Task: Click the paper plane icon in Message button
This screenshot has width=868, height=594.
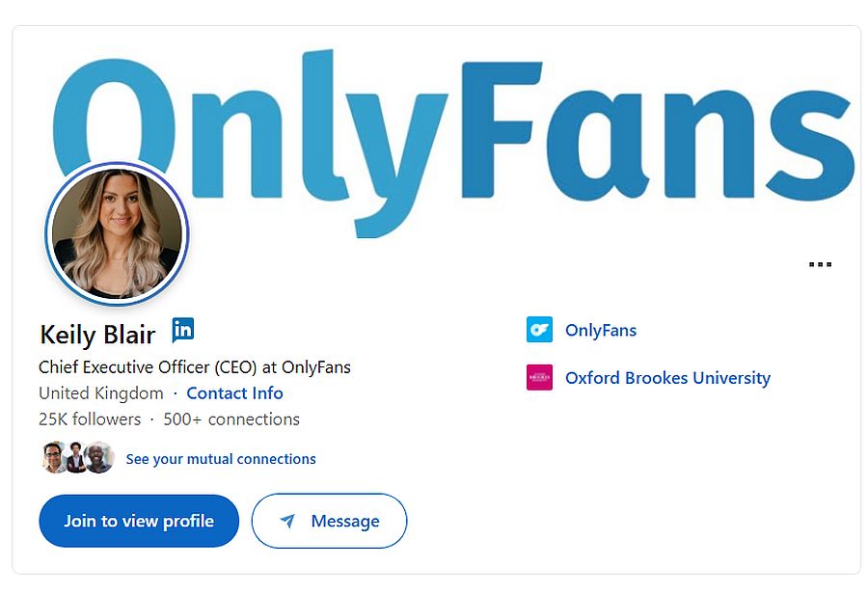Action: [287, 522]
